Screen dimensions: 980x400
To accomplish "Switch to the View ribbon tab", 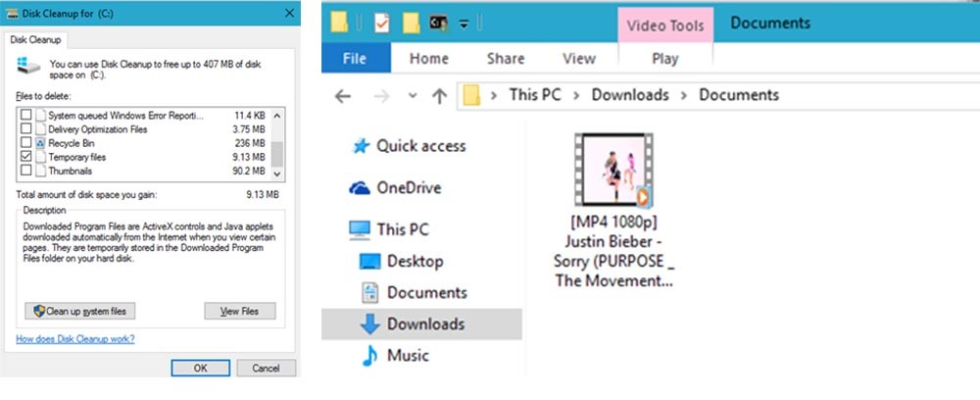I will point(579,59).
